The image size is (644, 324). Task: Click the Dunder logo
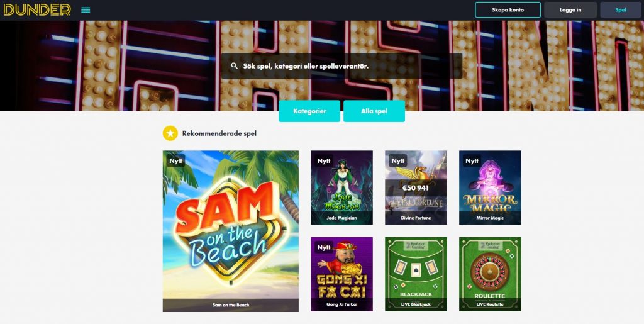pyautogui.click(x=37, y=10)
